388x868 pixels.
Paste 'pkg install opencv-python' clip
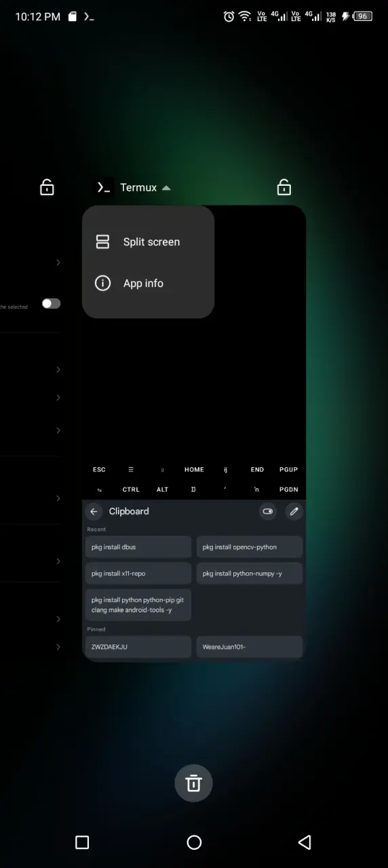click(250, 547)
